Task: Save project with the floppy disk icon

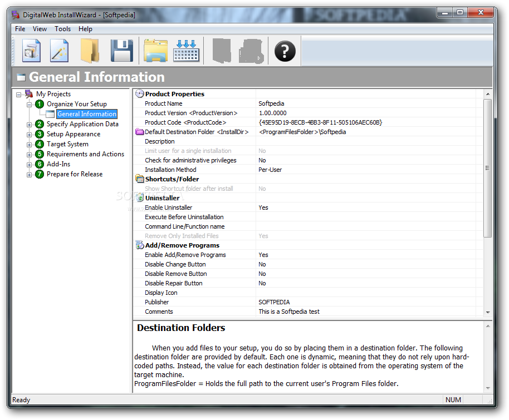Action: [x=122, y=51]
